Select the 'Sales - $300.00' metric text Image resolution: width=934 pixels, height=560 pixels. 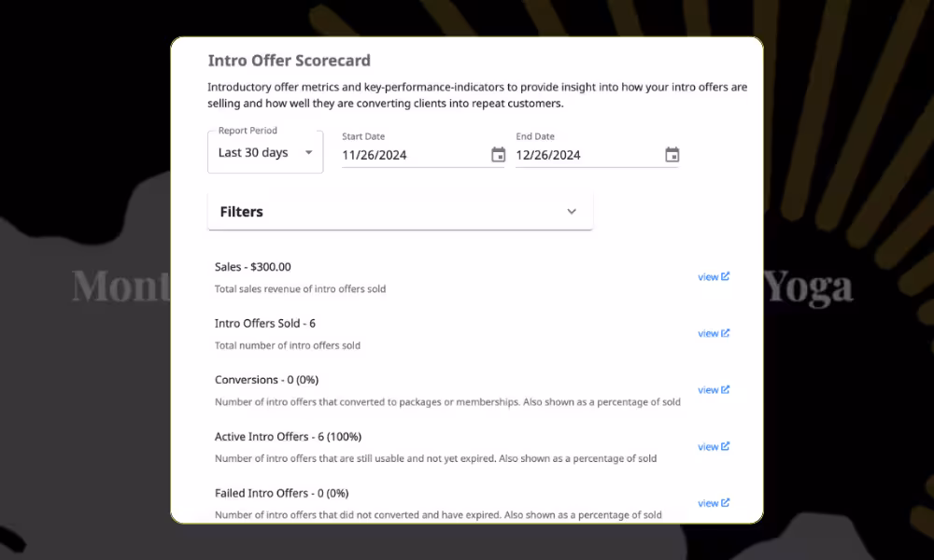point(252,267)
